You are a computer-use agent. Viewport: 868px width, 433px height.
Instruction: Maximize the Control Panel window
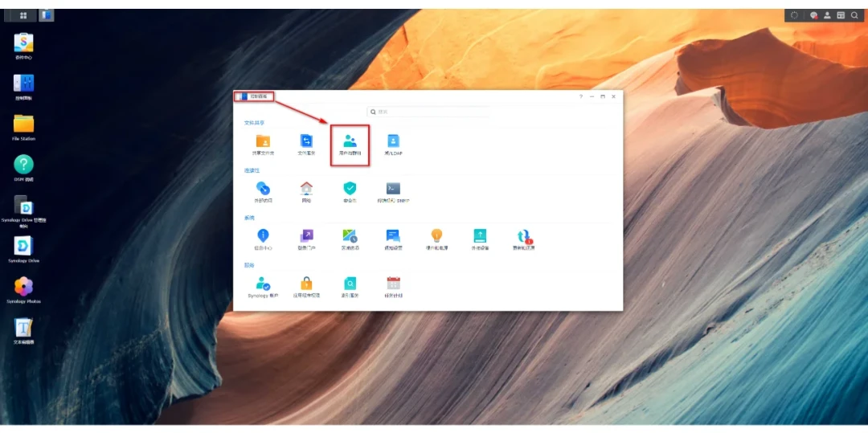[603, 96]
